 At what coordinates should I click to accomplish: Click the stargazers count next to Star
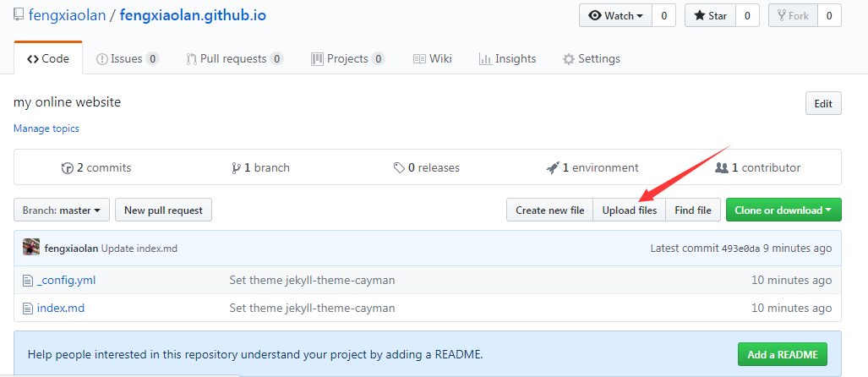[x=747, y=15]
